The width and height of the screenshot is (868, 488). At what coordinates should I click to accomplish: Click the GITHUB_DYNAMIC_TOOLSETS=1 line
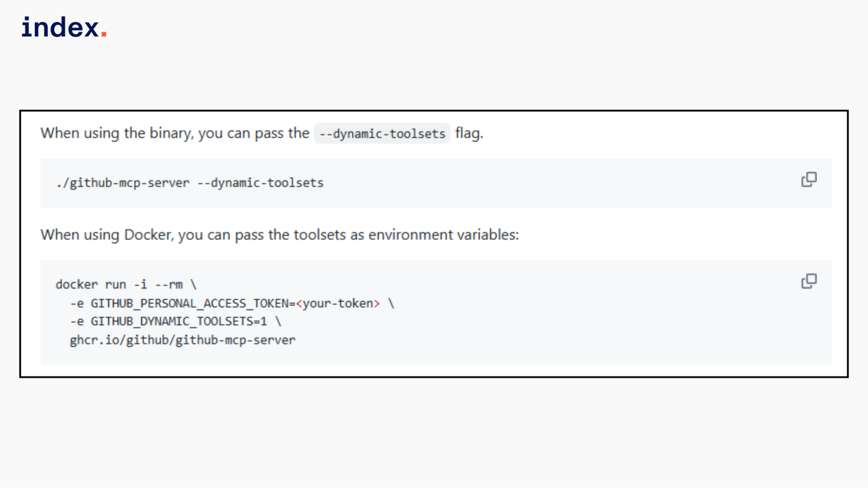(178, 321)
